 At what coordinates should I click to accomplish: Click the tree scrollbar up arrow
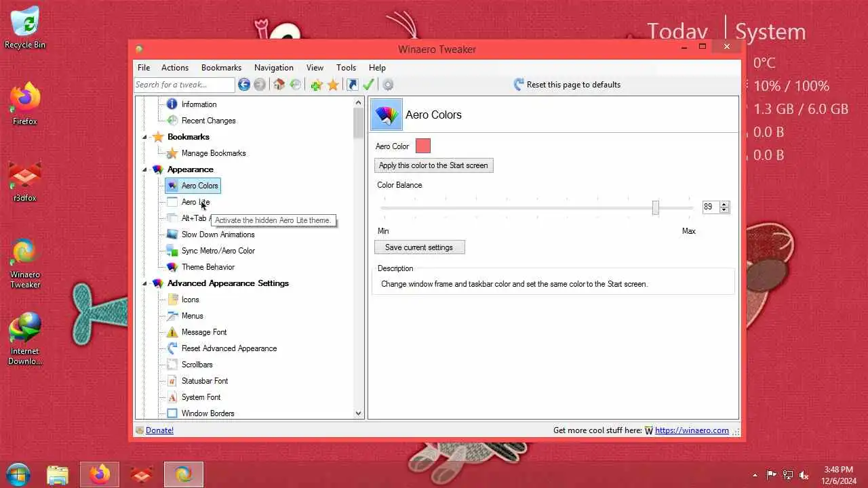point(359,102)
